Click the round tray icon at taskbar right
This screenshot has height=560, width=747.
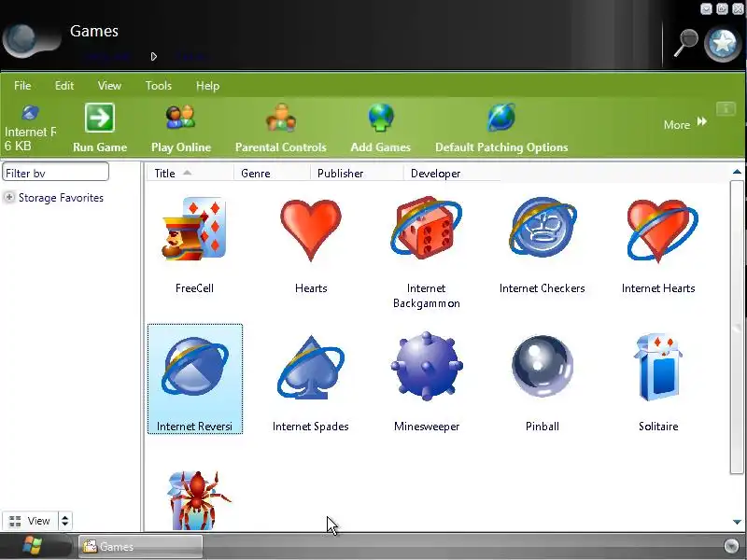731,546
